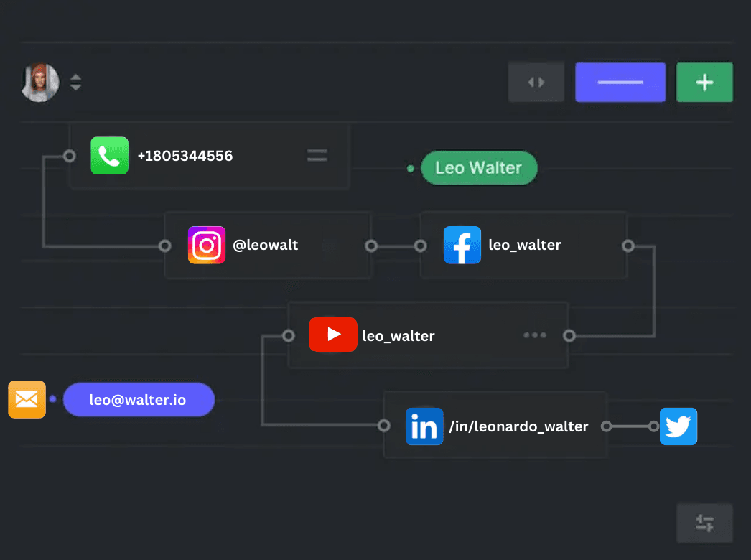Click the LinkedIn icon
Image resolution: width=751 pixels, height=560 pixels.
pyautogui.click(x=424, y=426)
